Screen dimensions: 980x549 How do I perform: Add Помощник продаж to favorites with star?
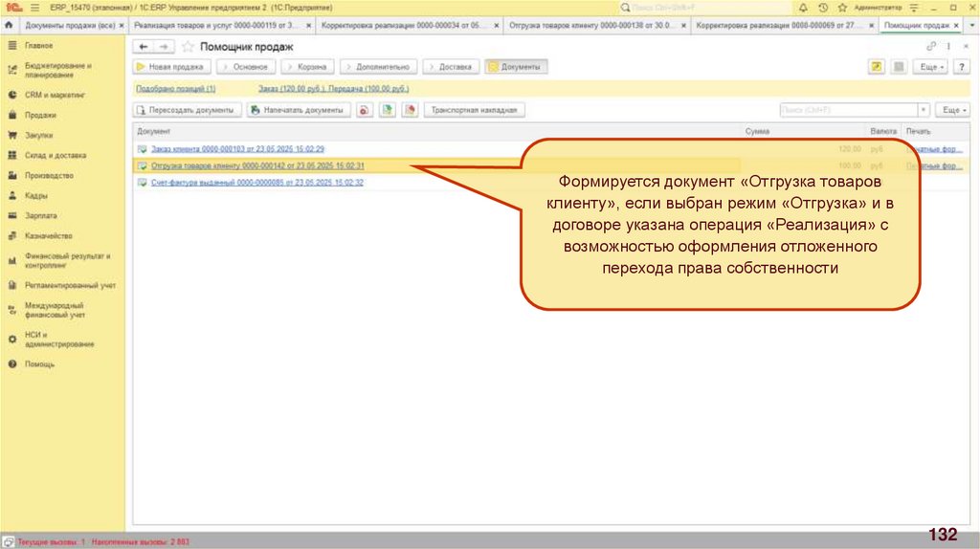click(188, 47)
